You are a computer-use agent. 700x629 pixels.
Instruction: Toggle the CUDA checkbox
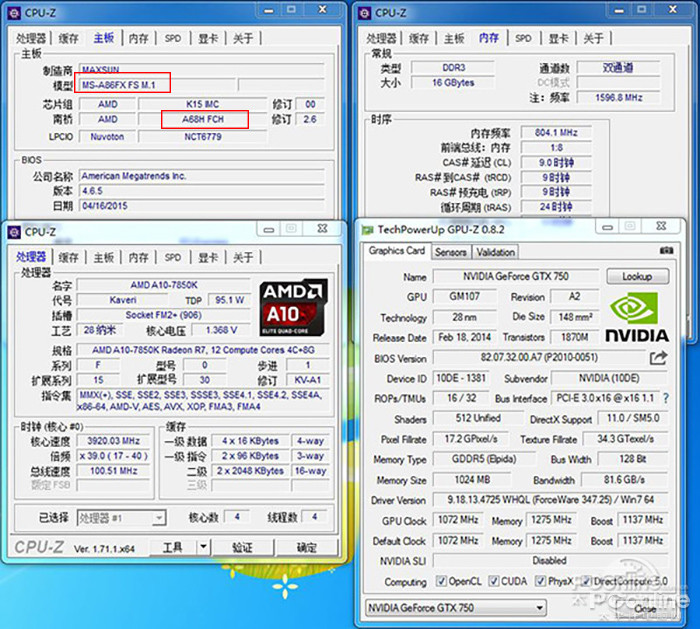[494, 581]
